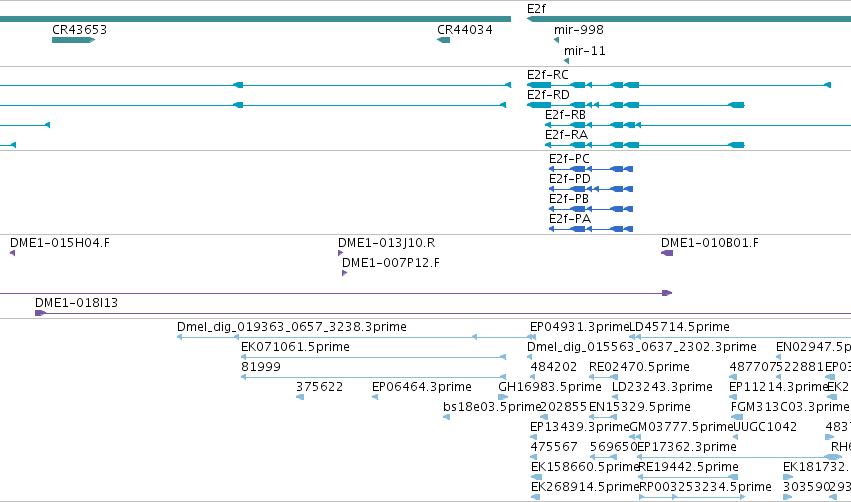Select DME1-013J10.R feature label

coord(386,243)
